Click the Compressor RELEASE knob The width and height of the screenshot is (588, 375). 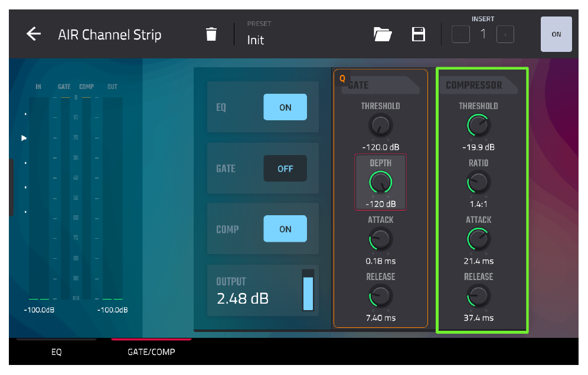(479, 296)
